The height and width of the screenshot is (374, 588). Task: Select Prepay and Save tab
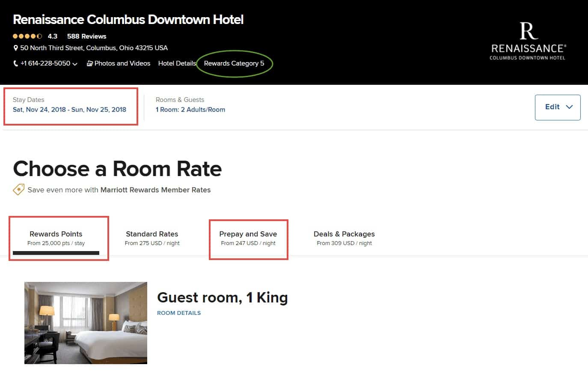(x=248, y=238)
